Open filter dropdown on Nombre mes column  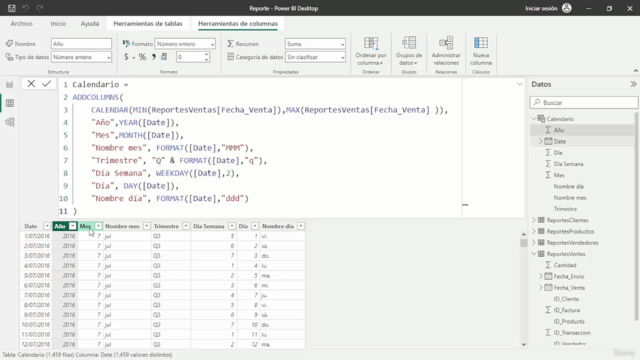146,226
